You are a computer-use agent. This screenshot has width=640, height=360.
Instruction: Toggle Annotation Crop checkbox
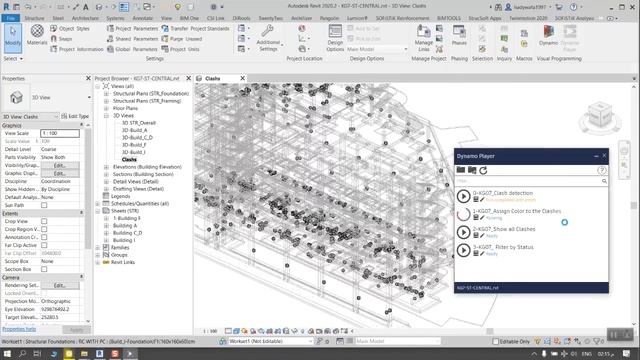click(44, 237)
